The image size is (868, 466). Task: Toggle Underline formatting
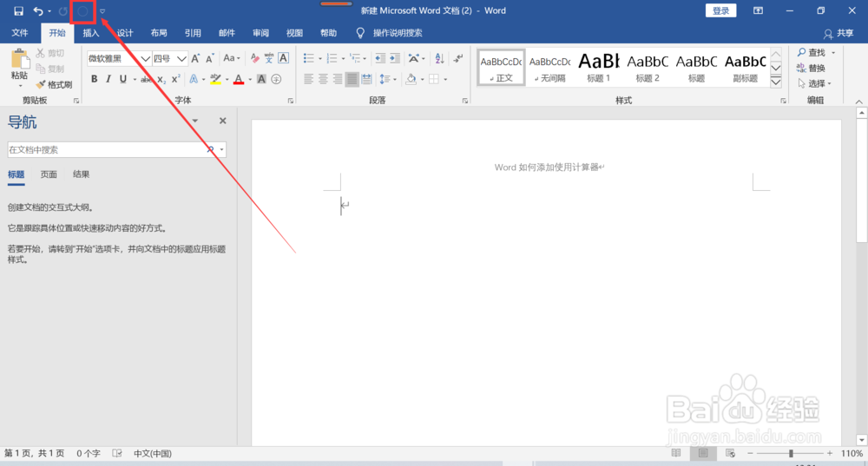[123, 79]
